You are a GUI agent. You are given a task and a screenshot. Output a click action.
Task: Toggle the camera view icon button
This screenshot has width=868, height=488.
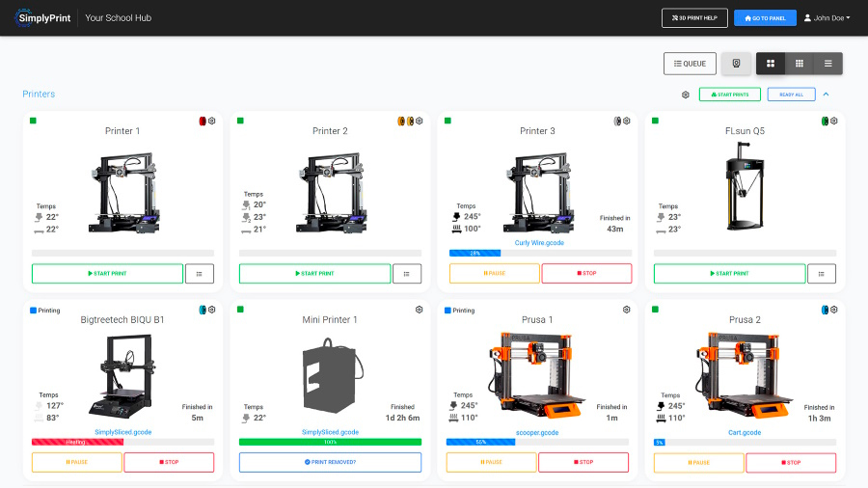pyautogui.click(x=736, y=64)
